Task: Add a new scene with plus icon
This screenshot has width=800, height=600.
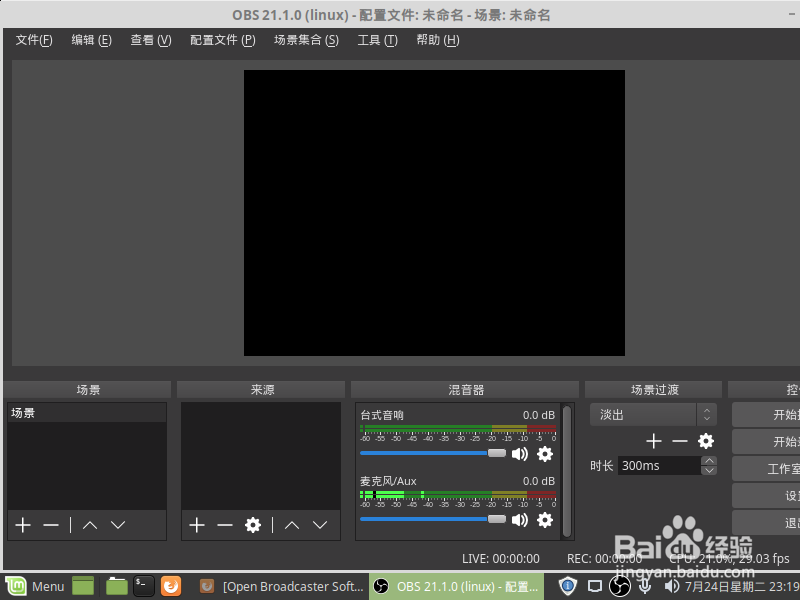Action: point(23,524)
